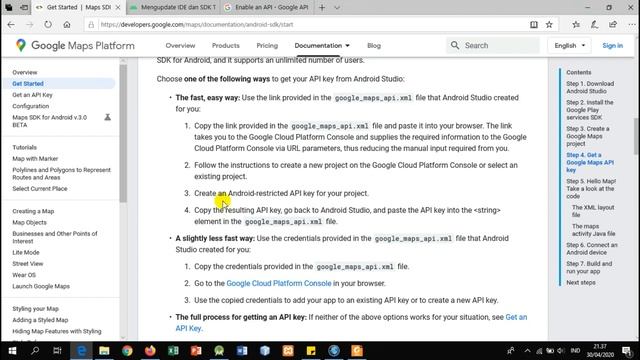Click the set-aside tabs icon
The width and height of the screenshot is (640, 360).
(x=24, y=7)
